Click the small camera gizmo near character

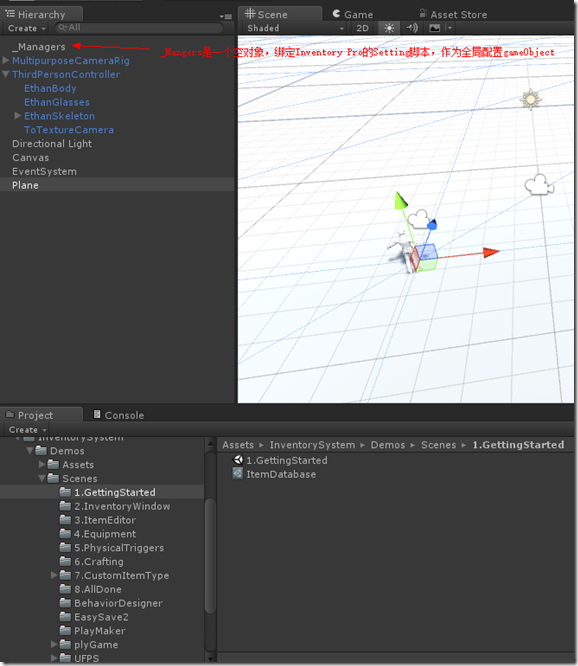pyautogui.click(x=420, y=219)
